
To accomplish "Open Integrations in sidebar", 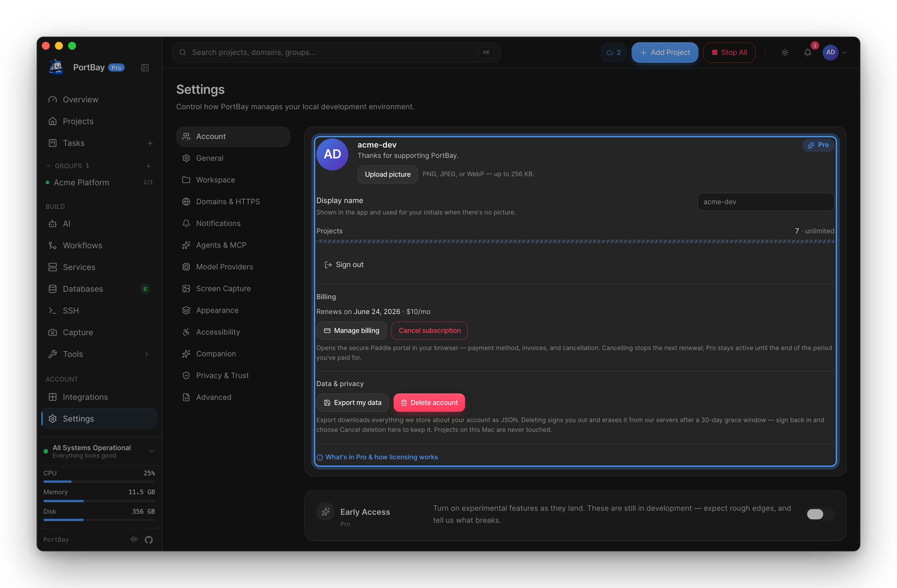I will coord(100,397).
